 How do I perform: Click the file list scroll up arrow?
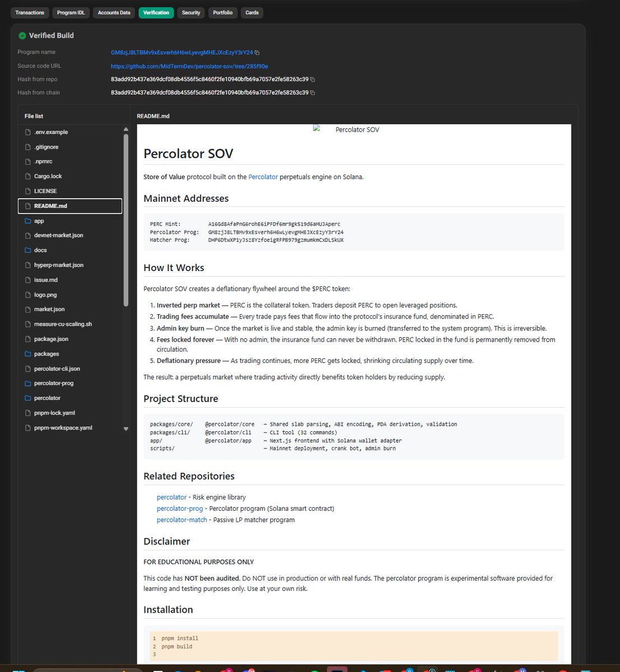point(126,129)
